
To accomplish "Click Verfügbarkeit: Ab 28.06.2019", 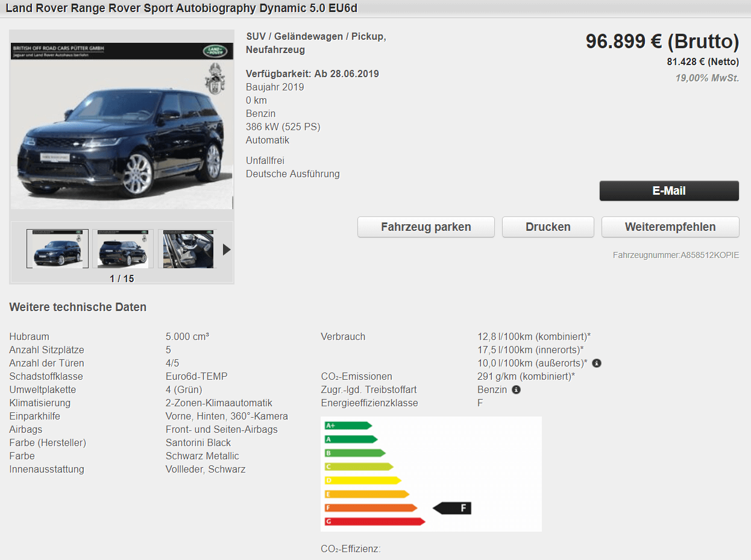I will (x=312, y=74).
